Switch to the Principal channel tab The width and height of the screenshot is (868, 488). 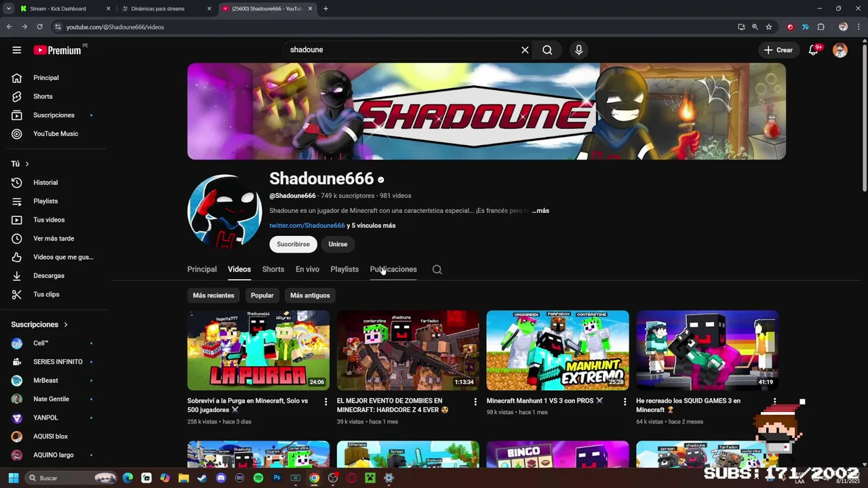(x=202, y=270)
